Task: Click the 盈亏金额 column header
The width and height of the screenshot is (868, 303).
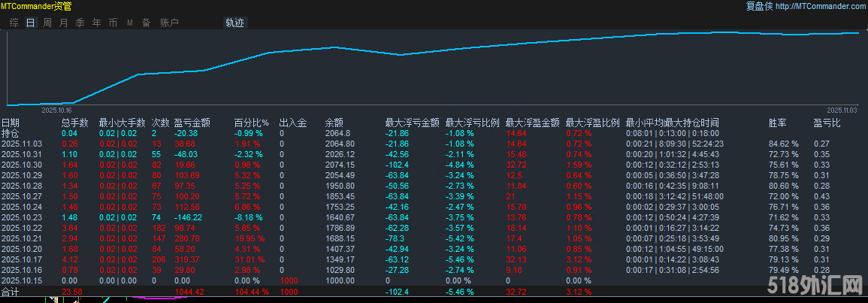Action: 192,123
